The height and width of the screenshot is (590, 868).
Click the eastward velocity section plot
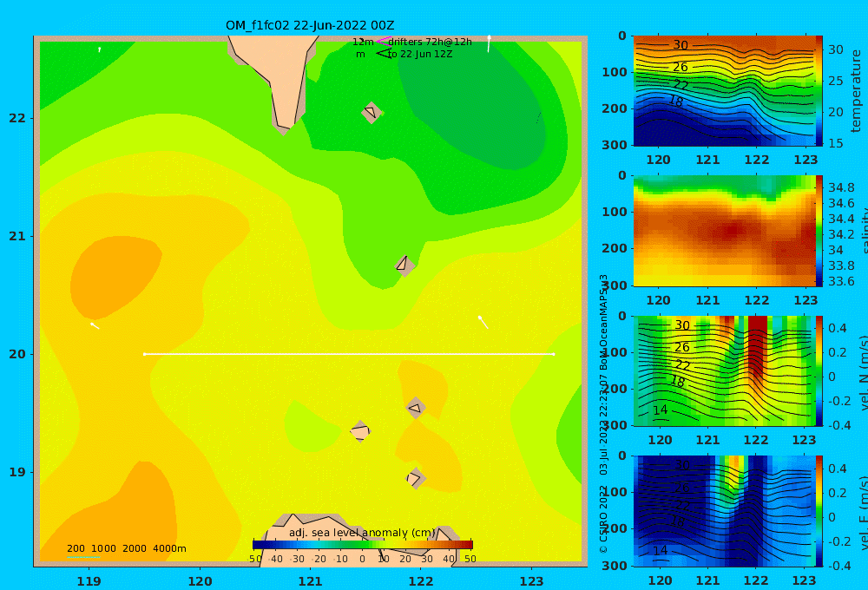click(725, 511)
